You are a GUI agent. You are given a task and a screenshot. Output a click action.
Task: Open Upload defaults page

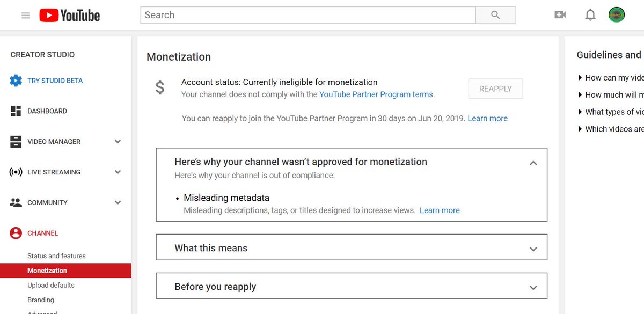[51, 285]
